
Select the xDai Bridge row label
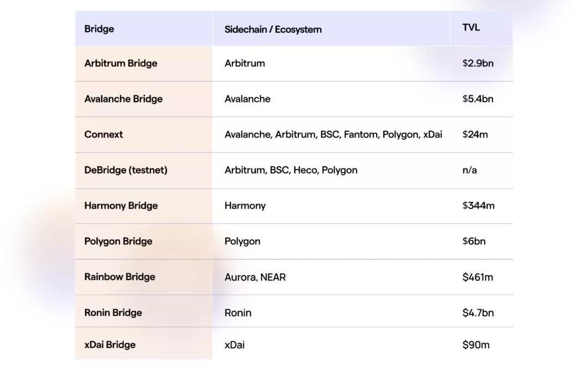point(110,345)
